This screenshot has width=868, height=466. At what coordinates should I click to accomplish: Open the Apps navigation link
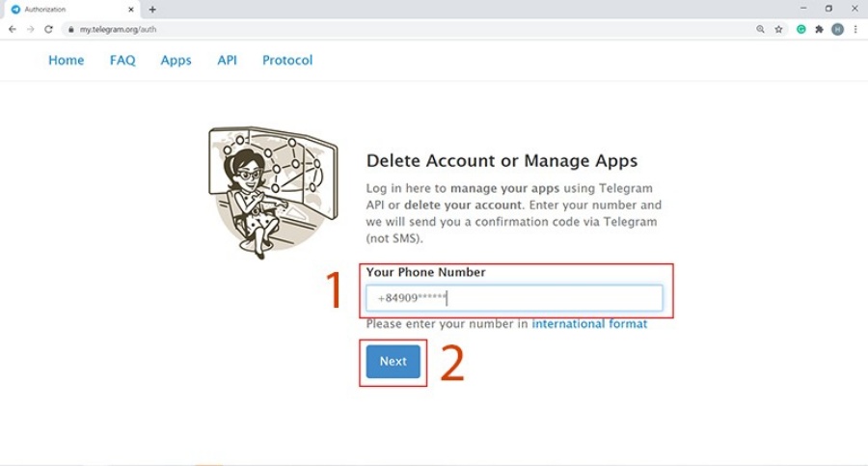point(176,60)
